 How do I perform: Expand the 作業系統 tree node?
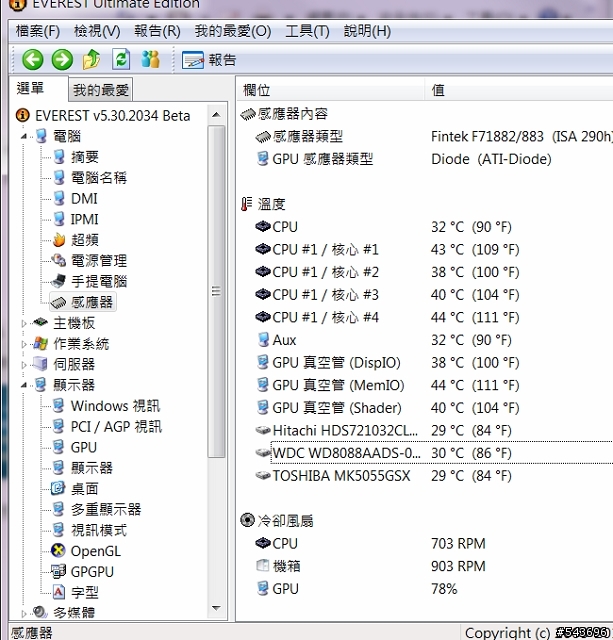24,344
